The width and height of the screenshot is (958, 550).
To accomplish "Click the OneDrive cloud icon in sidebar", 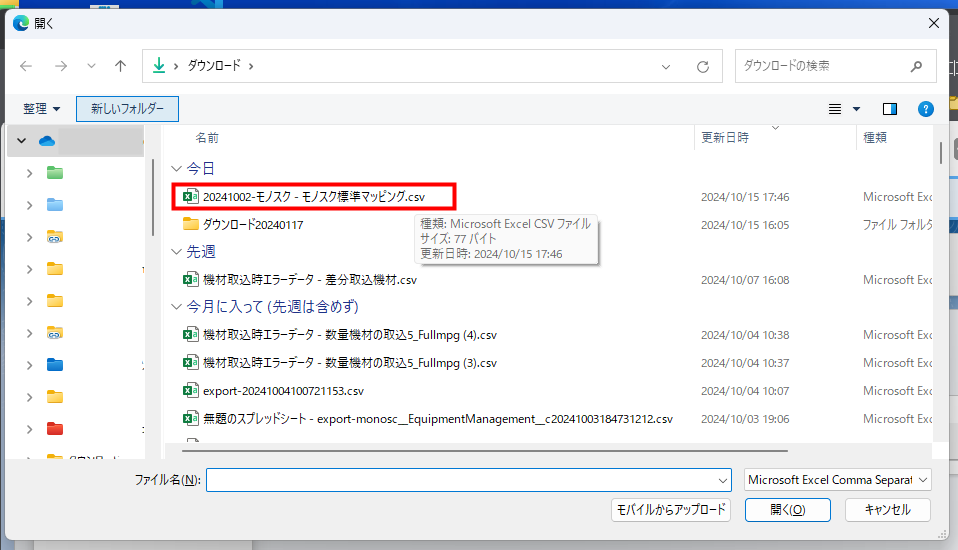I will (46, 141).
